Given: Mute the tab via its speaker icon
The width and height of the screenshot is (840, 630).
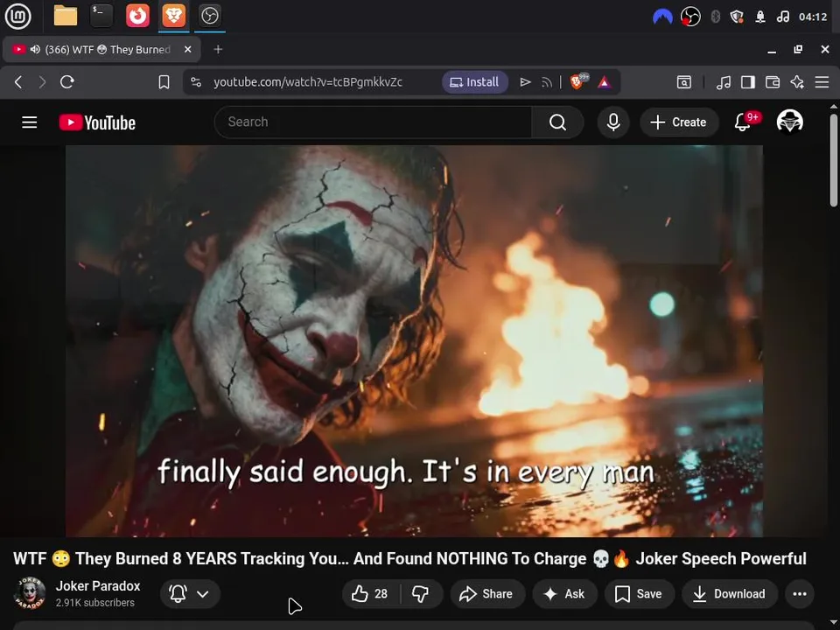Looking at the screenshot, I should click(x=35, y=49).
